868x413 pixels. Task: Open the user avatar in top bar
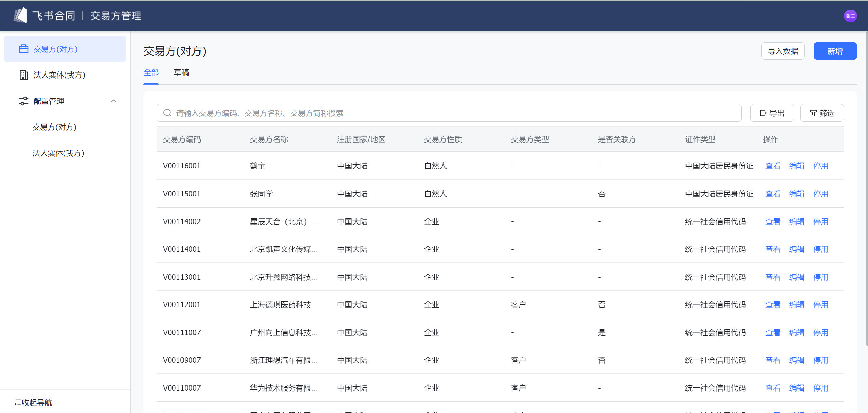[x=850, y=16]
